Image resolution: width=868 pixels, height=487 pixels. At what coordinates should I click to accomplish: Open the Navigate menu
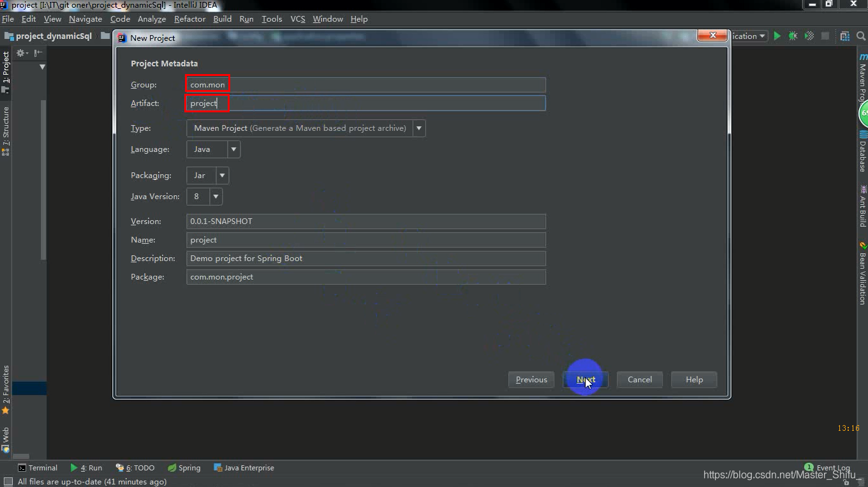[85, 19]
